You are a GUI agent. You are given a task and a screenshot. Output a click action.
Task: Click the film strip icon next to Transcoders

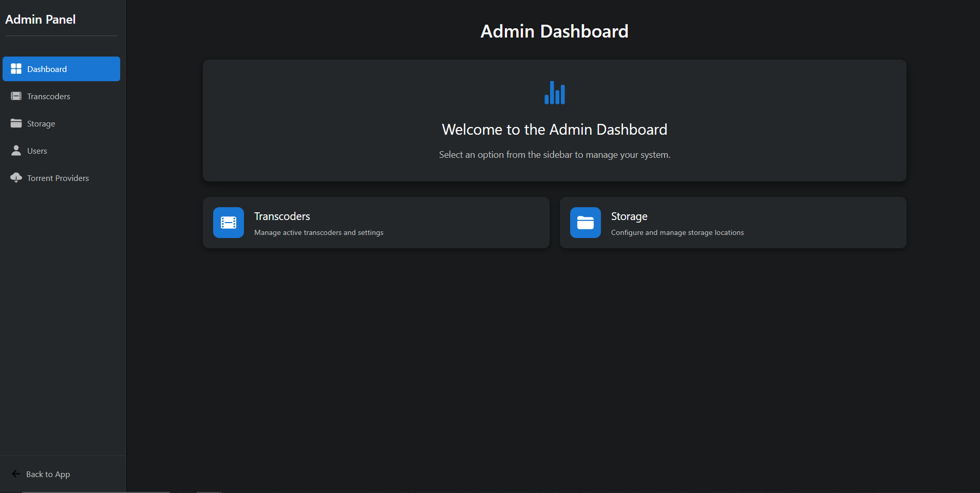click(16, 96)
